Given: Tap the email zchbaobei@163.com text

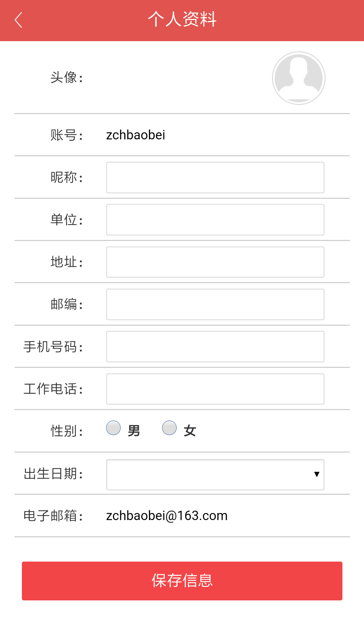Looking at the screenshot, I should 167,516.
